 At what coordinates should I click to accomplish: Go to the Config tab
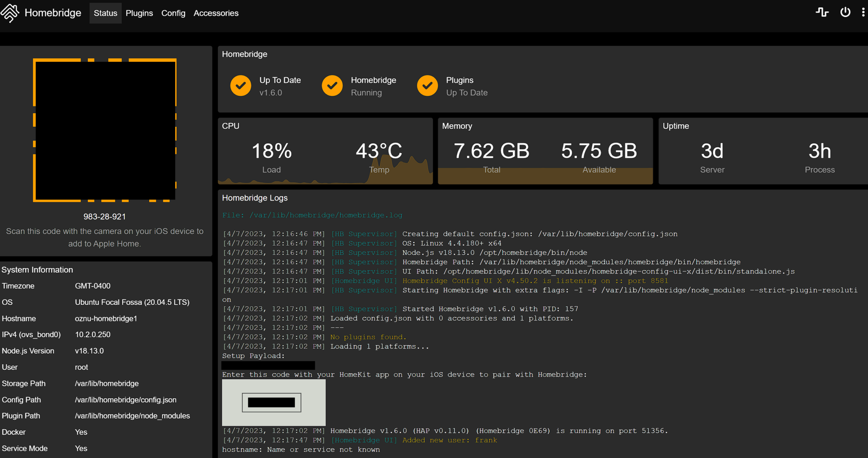pos(173,13)
